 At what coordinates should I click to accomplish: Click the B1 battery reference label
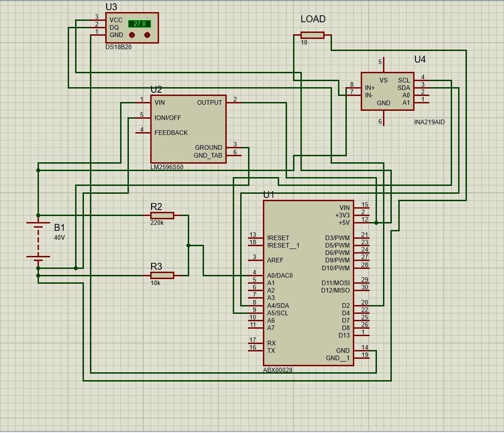tap(59, 228)
